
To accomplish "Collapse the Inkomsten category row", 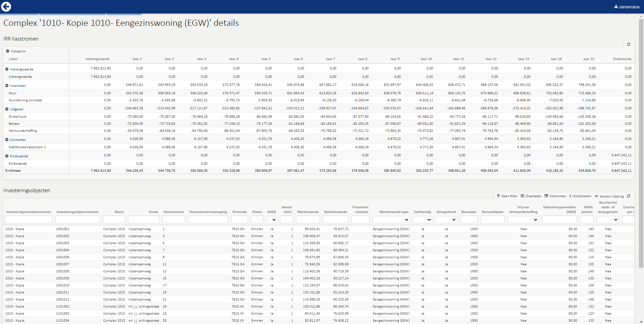I will (x=7, y=86).
